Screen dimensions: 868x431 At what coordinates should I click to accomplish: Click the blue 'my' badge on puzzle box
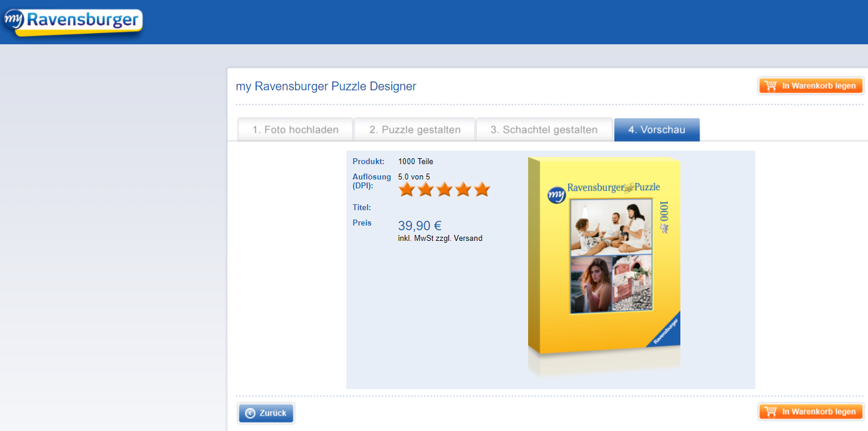click(556, 194)
